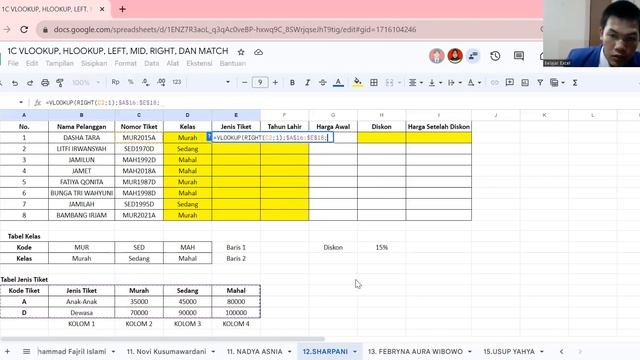Select cell with DASHA TARA

pyautogui.click(x=82, y=138)
